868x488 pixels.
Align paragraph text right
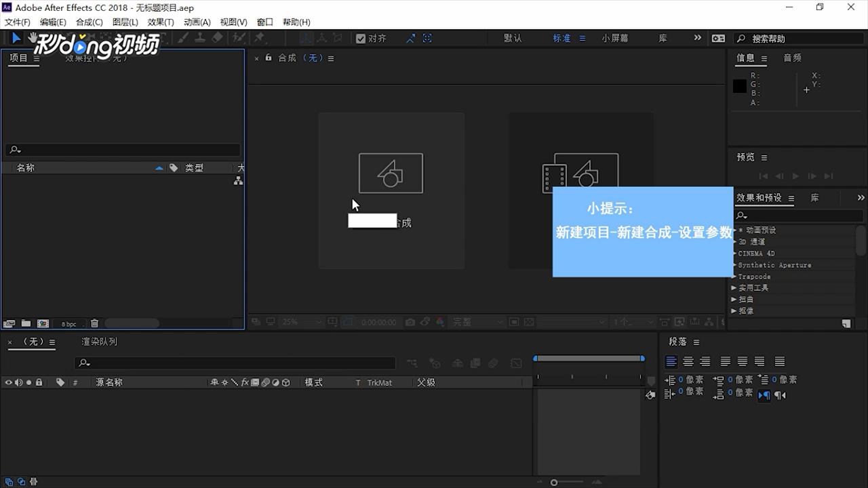point(705,361)
